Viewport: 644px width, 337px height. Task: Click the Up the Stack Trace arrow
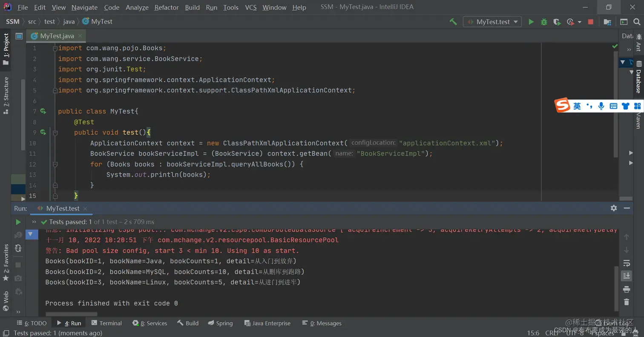pyautogui.click(x=627, y=237)
